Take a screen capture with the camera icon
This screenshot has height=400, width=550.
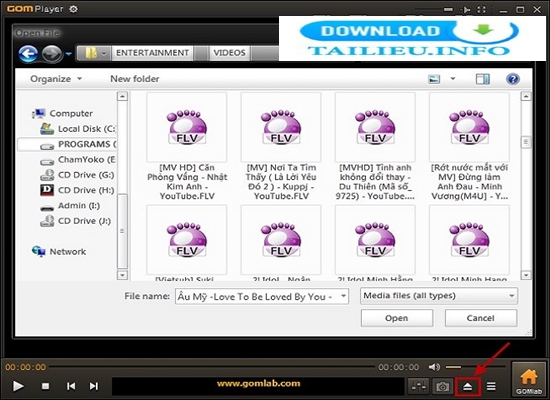pyautogui.click(x=442, y=386)
